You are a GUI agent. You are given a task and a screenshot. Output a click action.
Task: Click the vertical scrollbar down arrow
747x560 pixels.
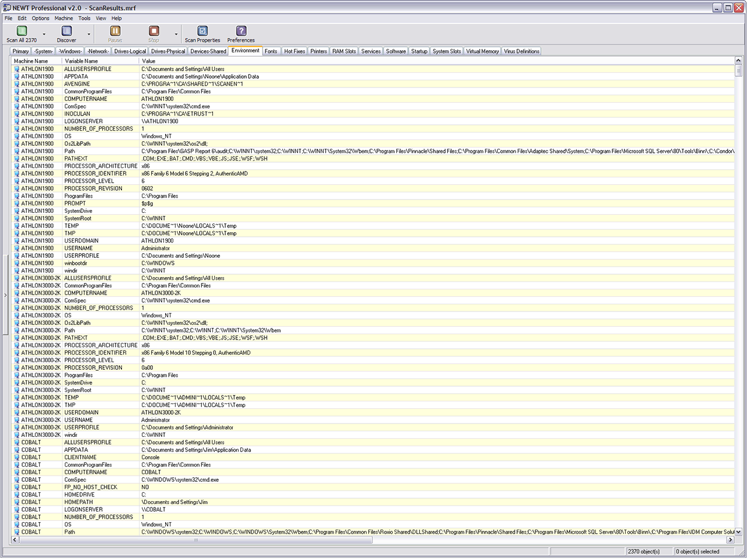click(x=738, y=531)
